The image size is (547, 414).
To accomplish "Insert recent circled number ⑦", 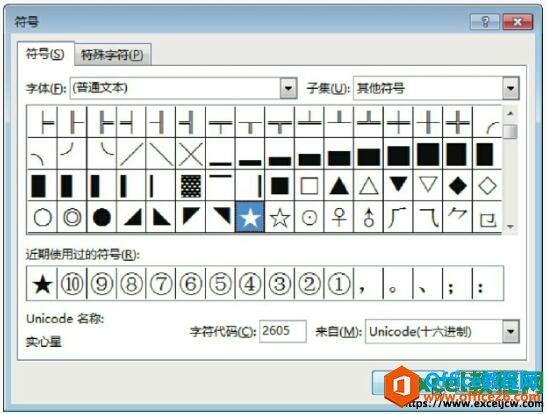I will coord(161,284).
